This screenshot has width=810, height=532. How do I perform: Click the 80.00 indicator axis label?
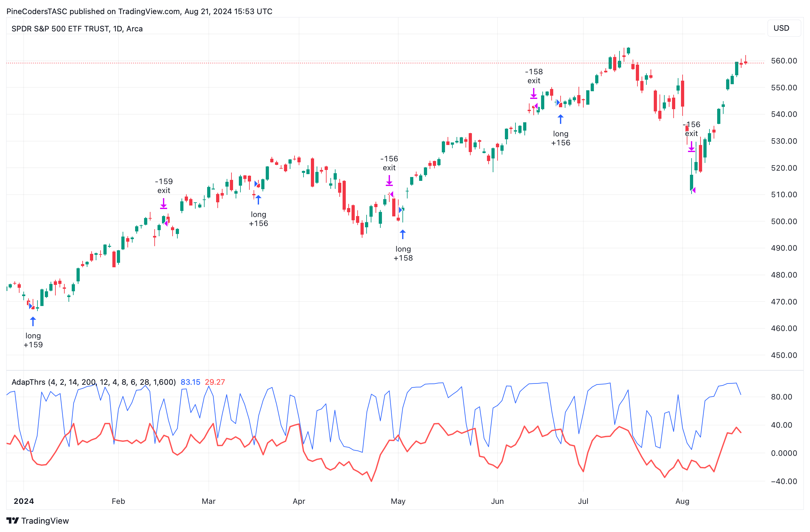(x=782, y=397)
